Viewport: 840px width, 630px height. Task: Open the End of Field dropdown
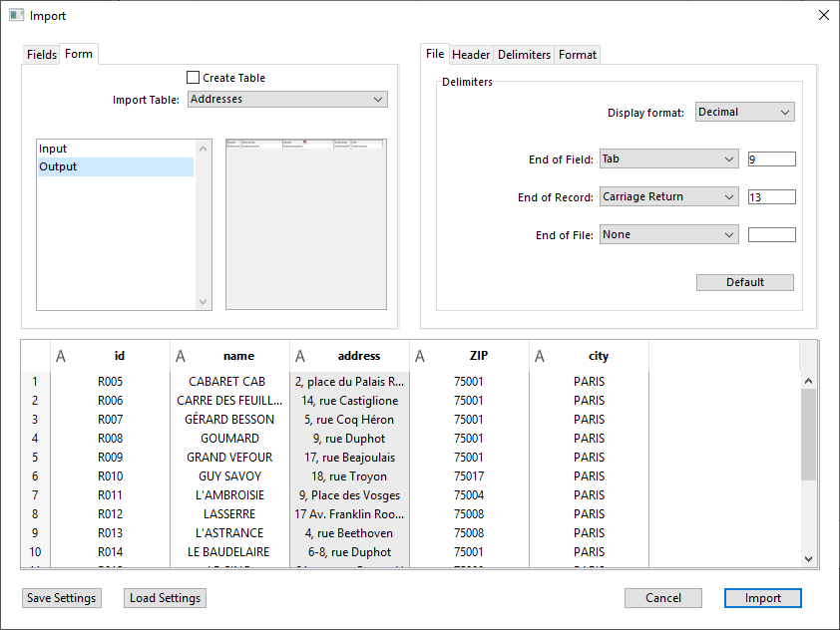click(668, 159)
